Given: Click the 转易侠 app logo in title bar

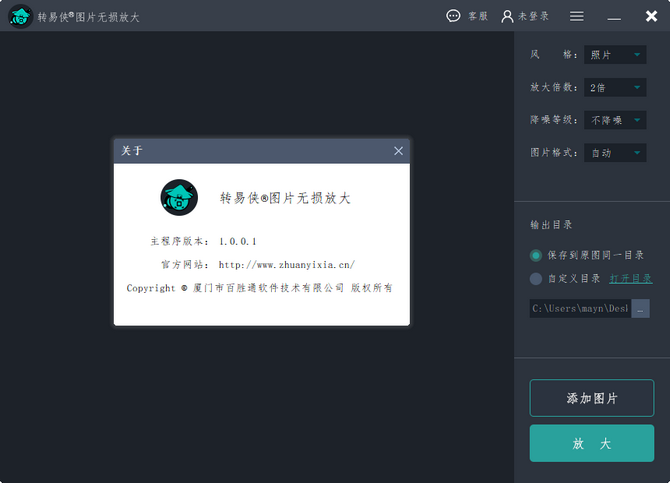Looking at the screenshot, I should 20,16.
